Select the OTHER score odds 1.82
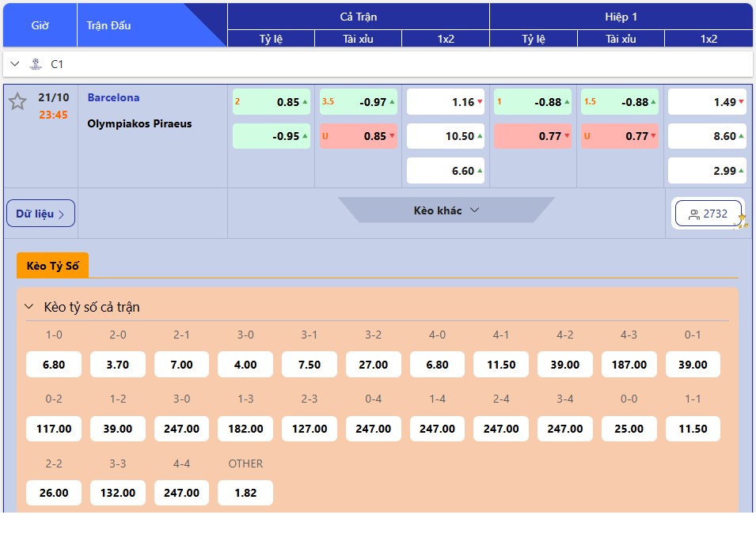 tap(245, 493)
